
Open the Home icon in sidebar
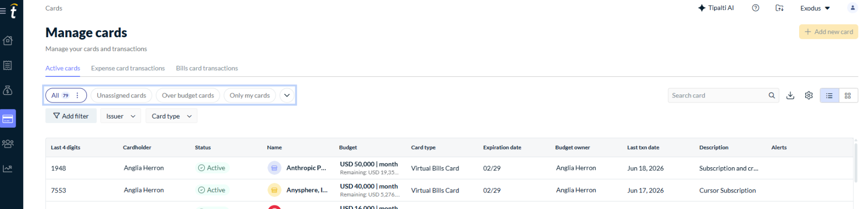[8, 40]
